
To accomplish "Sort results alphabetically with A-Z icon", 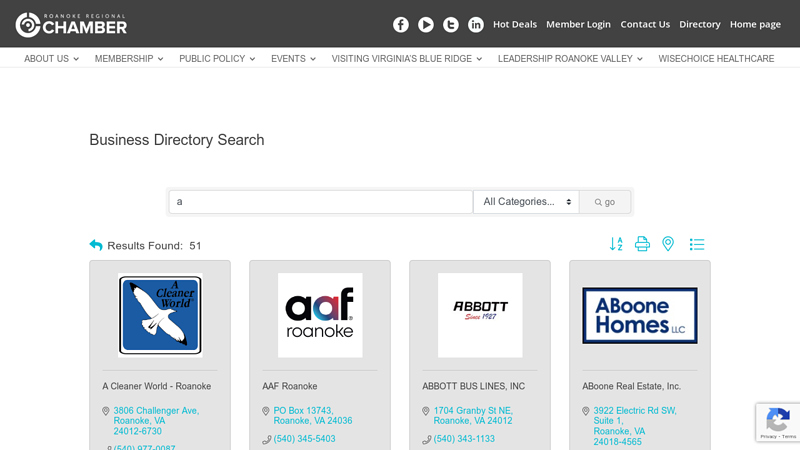I will tap(616, 244).
